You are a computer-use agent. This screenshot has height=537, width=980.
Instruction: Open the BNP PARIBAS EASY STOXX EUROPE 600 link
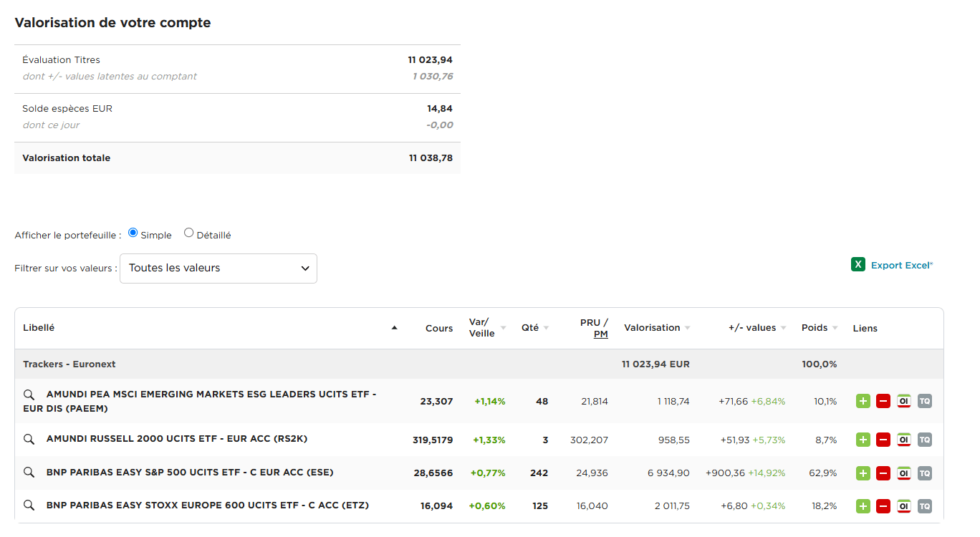click(x=208, y=505)
